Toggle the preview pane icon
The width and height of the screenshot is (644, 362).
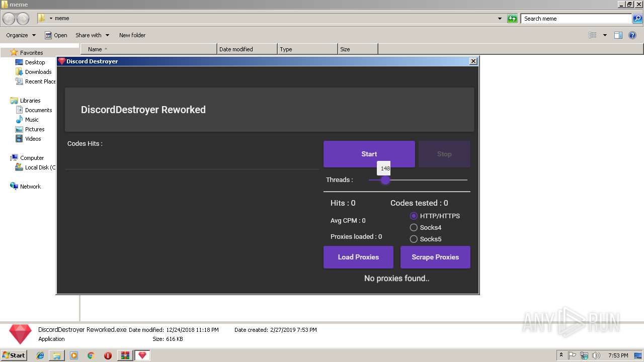click(x=618, y=35)
